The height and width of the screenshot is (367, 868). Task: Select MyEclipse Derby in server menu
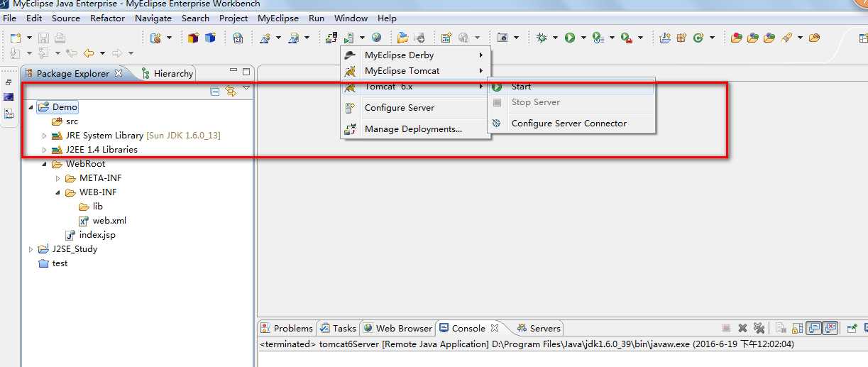(415, 55)
